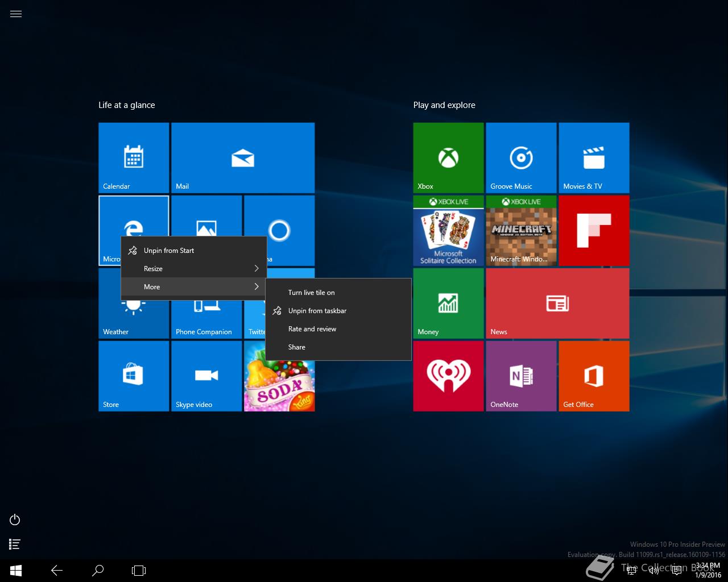
Task: Open the Xbox tile
Action: tap(448, 158)
